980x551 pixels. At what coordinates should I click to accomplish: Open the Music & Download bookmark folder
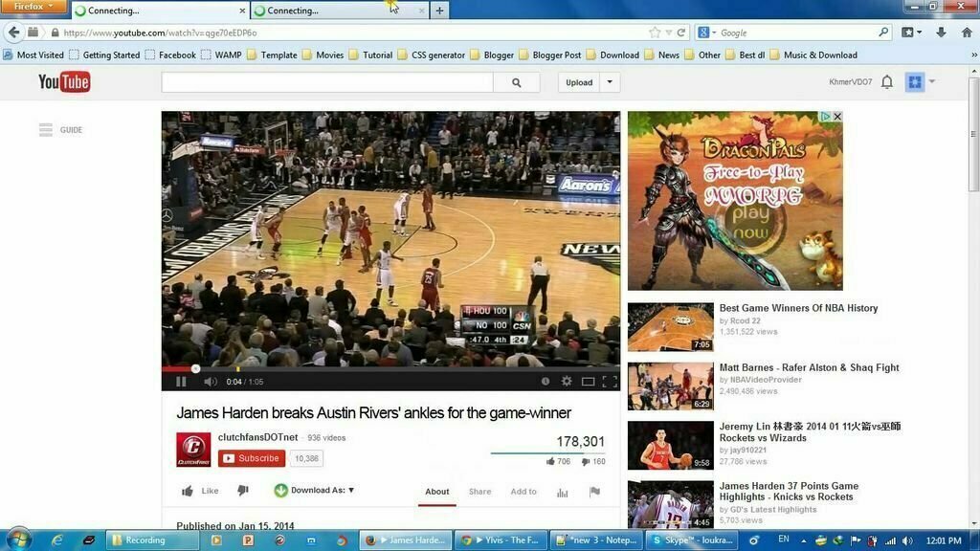(x=813, y=55)
